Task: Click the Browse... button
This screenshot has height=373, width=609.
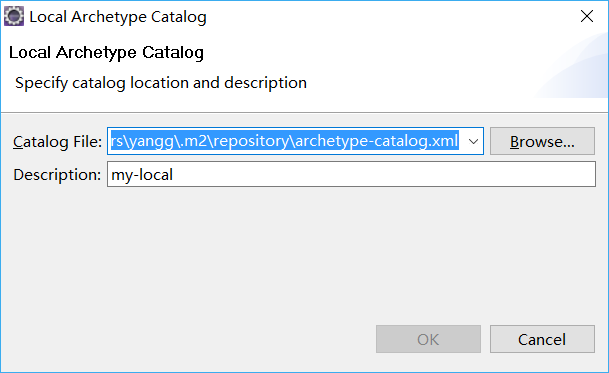Action: pyautogui.click(x=542, y=141)
